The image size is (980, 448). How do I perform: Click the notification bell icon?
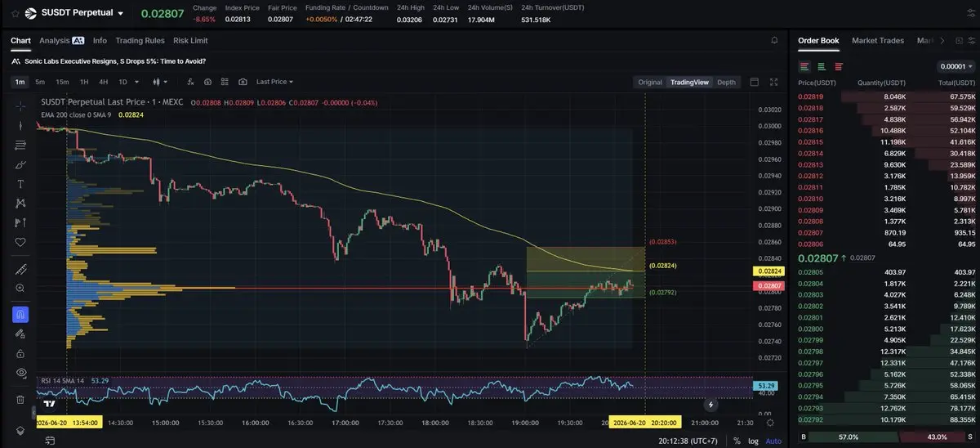click(774, 40)
